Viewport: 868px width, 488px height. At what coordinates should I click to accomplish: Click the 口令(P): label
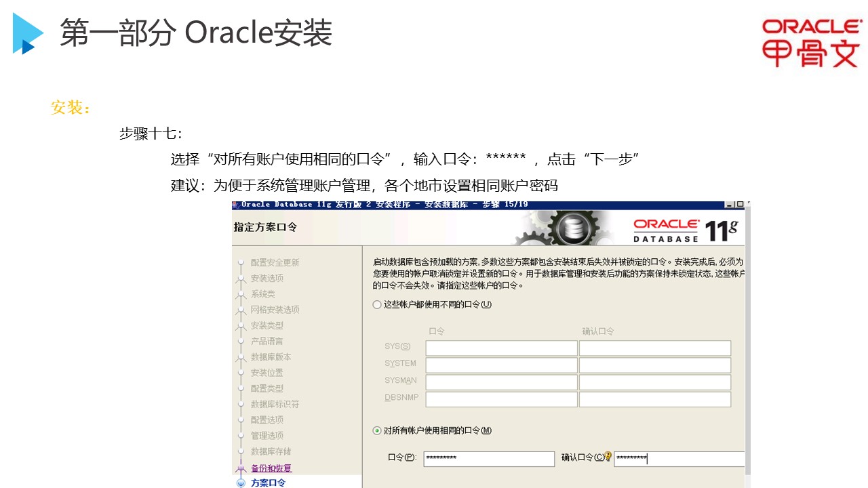point(402,458)
